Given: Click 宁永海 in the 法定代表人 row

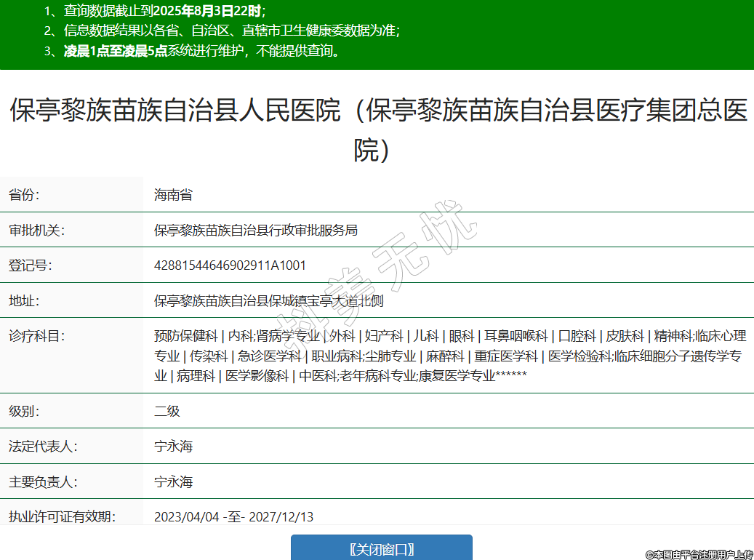Looking at the screenshot, I should click(173, 447).
